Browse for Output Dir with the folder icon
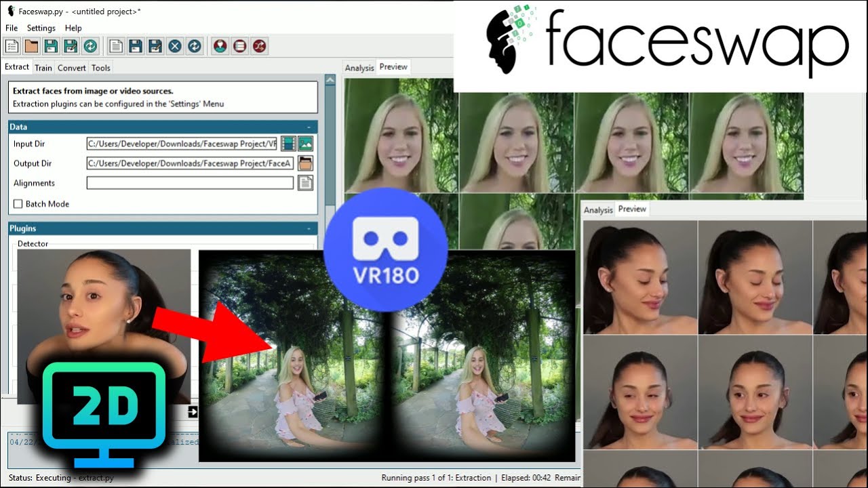 [x=305, y=163]
